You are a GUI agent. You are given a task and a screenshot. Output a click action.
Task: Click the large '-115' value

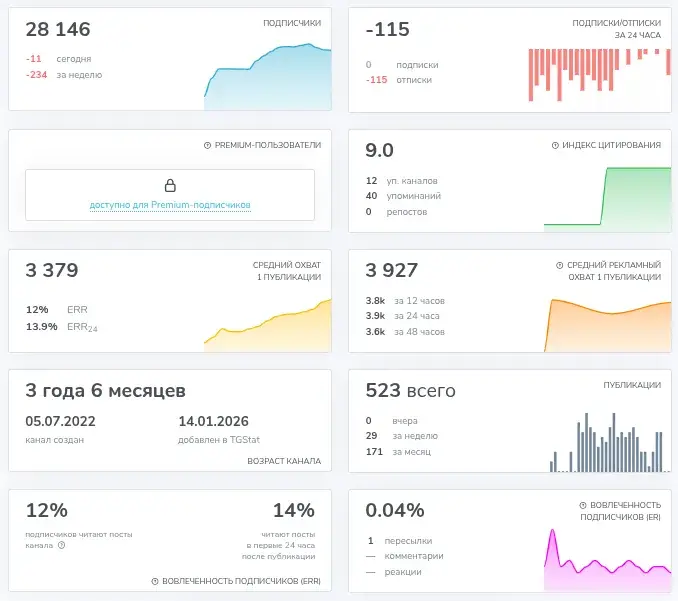coord(387,29)
